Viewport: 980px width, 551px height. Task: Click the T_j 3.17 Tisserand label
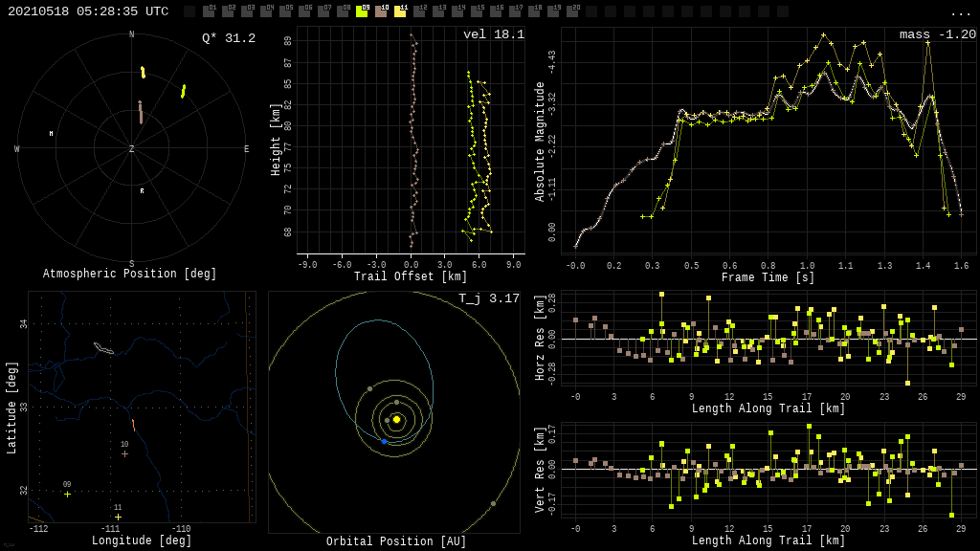click(488, 298)
